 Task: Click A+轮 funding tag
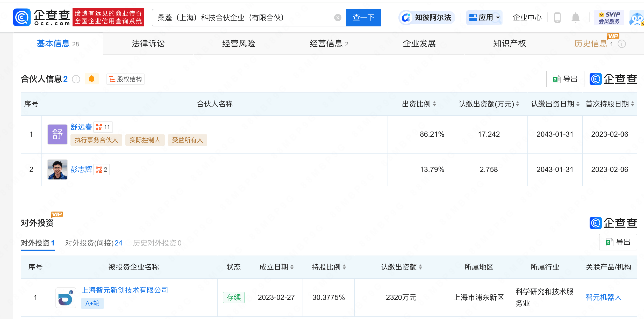[92, 303]
